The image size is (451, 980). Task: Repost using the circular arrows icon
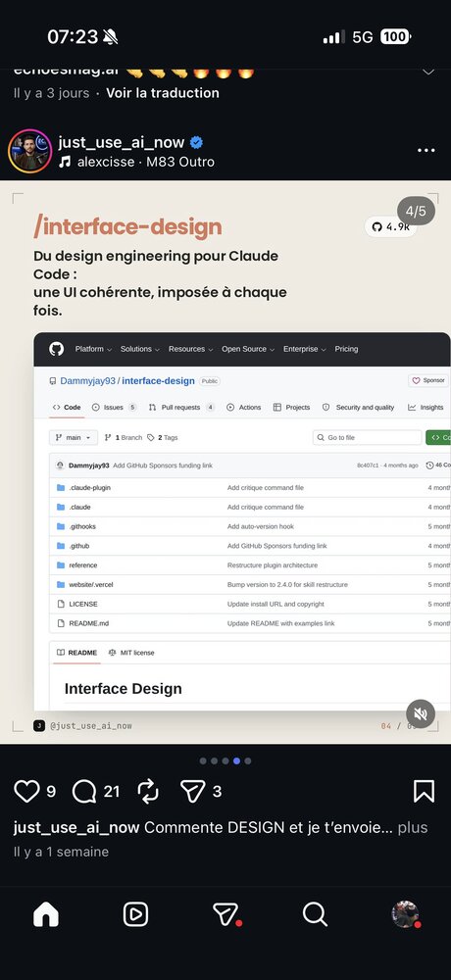coord(148,791)
